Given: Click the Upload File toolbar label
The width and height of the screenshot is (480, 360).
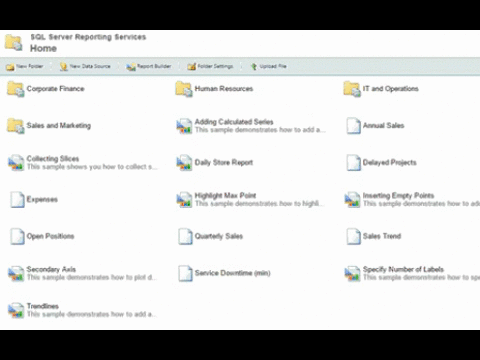Looking at the screenshot, I should click(x=273, y=66).
